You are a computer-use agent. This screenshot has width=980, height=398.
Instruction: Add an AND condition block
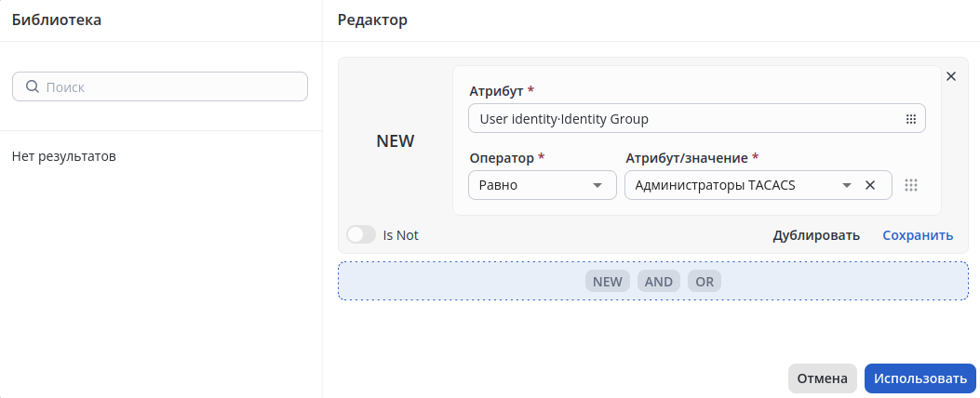659,282
